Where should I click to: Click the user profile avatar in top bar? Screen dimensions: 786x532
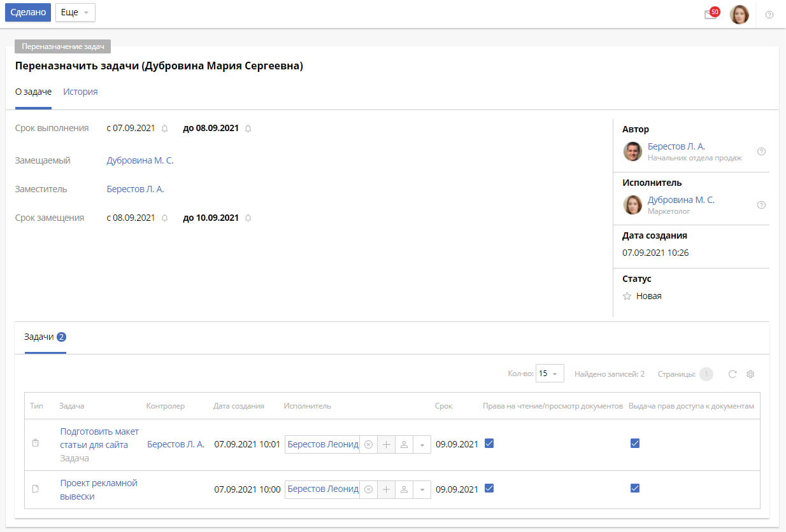tap(739, 15)
